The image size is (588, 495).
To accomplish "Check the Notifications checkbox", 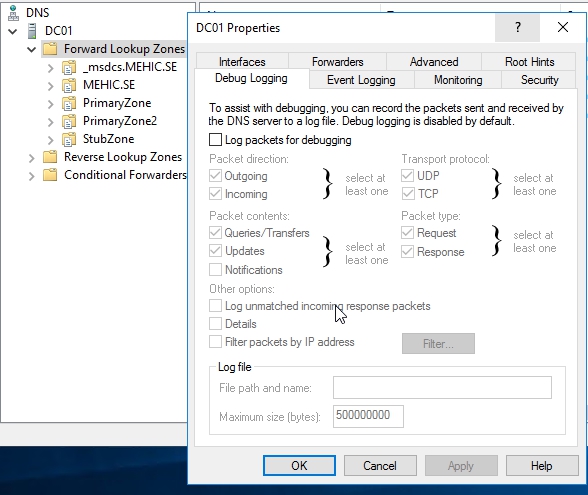I will point(215,269).
